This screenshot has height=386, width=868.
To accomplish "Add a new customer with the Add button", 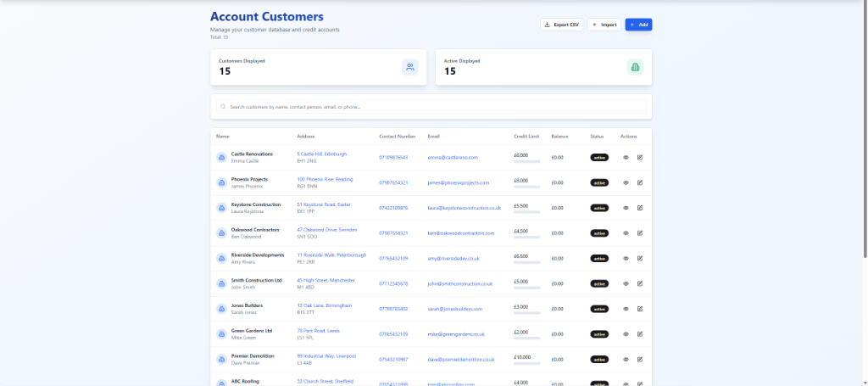I will [x=639, y=25].
